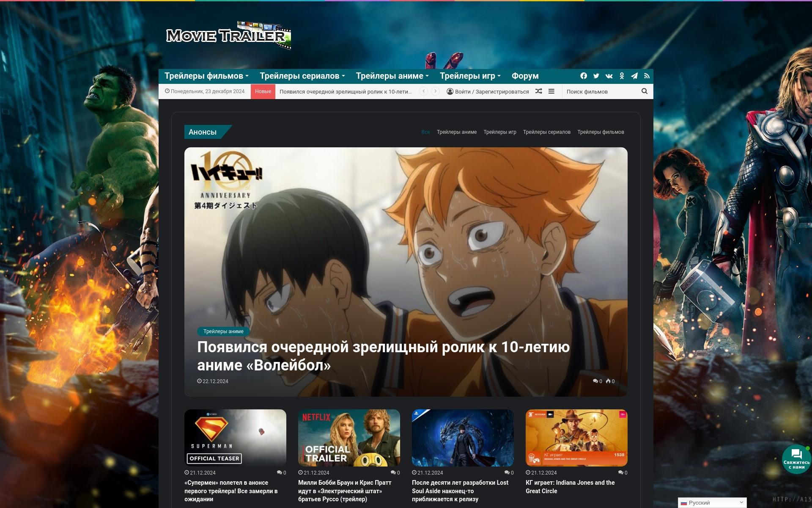
Task: Expand Трейлеры фильмов menu
Action: pos(206,76)
